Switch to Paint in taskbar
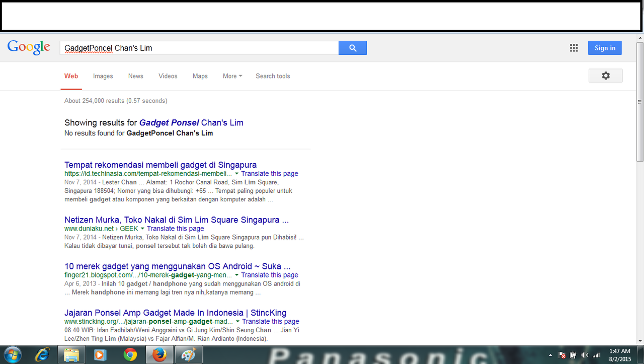The width and height of the screenshot is (644, 364). coord(188,355)
